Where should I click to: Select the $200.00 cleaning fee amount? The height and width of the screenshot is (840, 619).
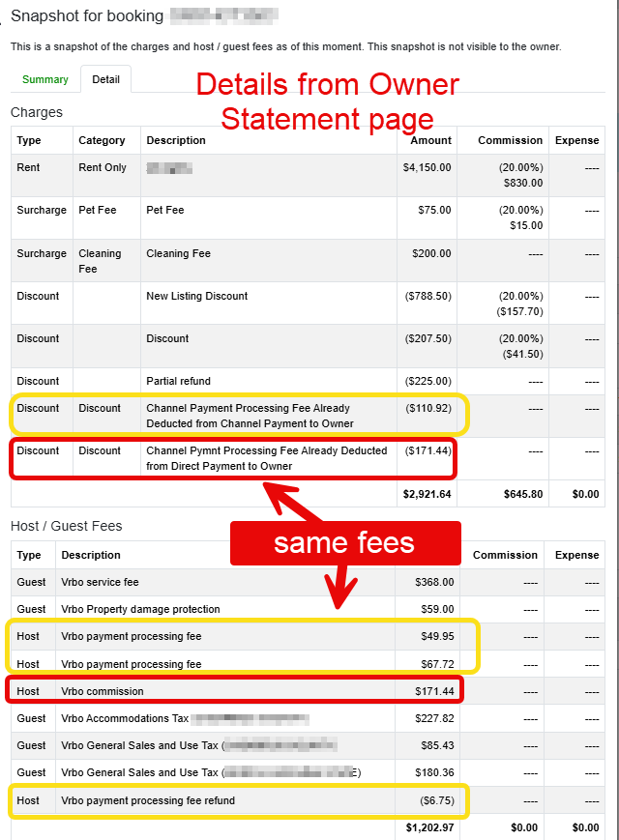coord(431,253)
